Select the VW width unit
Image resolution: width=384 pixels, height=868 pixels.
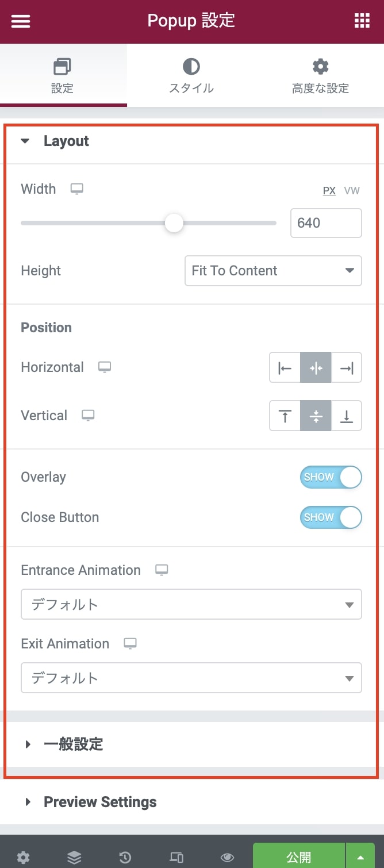(x=352, y=191)
